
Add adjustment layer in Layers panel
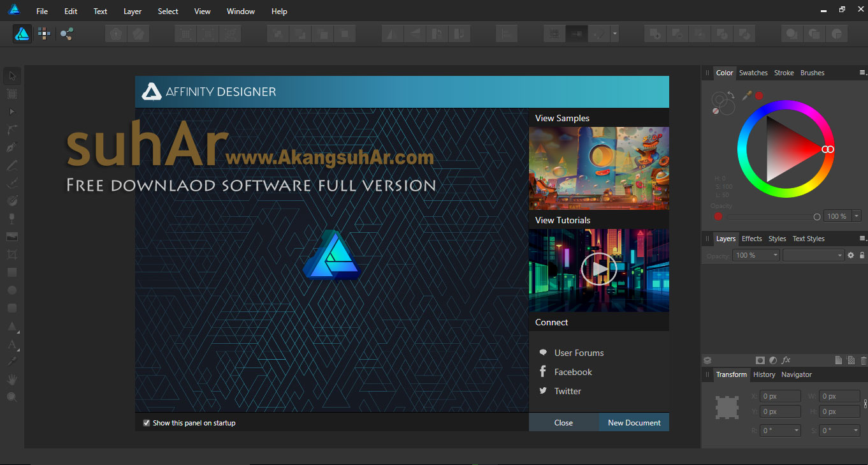coord(773,360)
